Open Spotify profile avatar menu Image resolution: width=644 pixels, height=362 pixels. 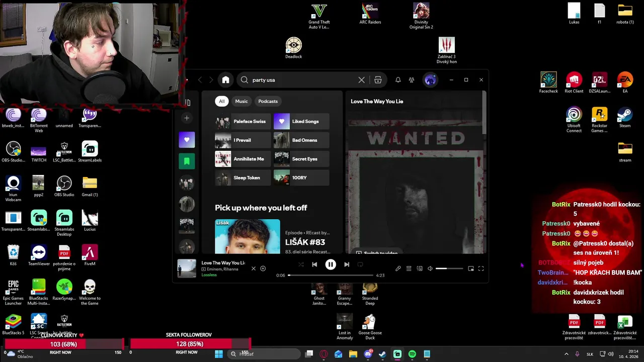pos(430,80)
